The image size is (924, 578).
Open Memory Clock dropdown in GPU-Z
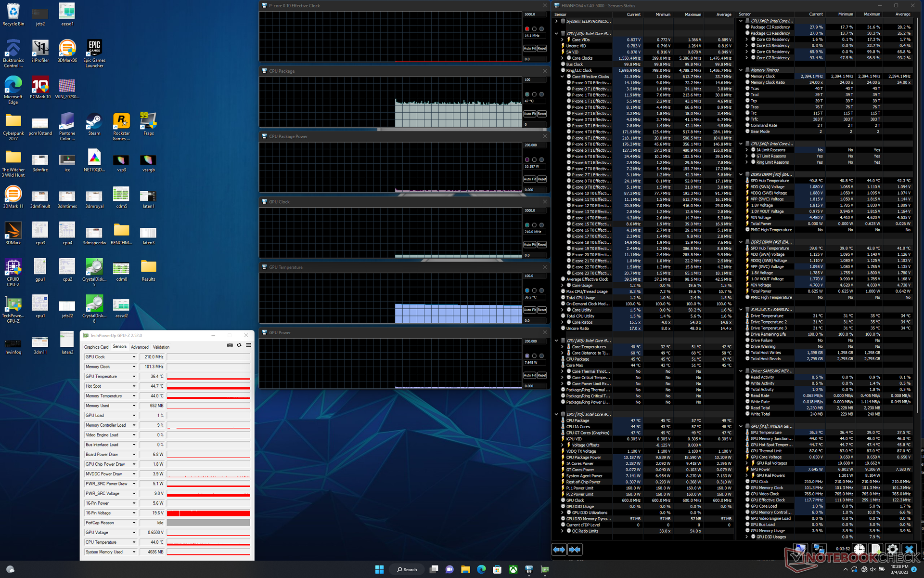coord(134,367)
